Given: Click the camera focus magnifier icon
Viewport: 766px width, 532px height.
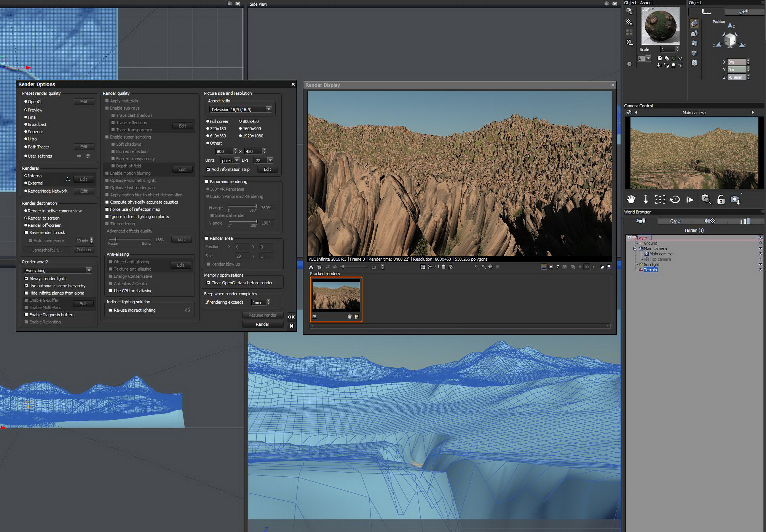Looking at the screenshot, I should click(x=706, y=199).
